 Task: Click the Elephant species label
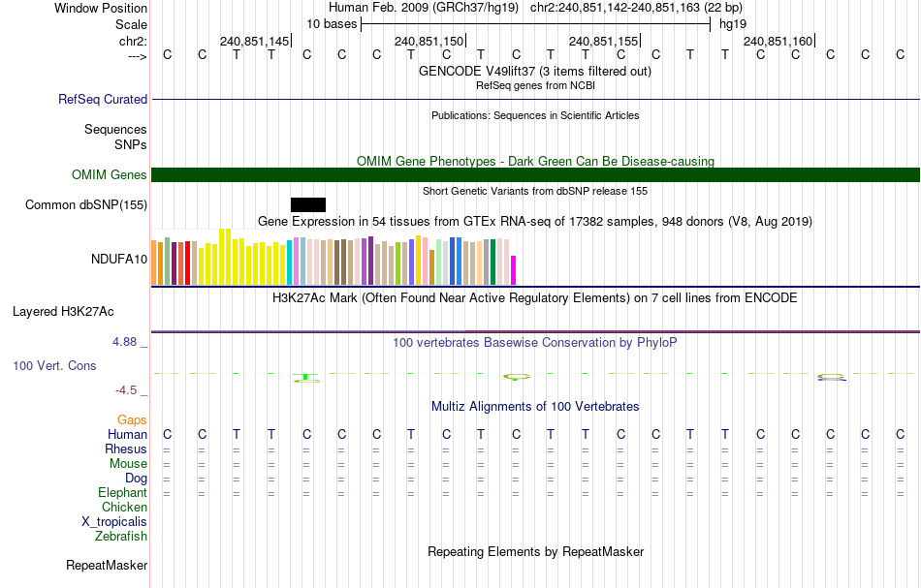click(123, 492)
